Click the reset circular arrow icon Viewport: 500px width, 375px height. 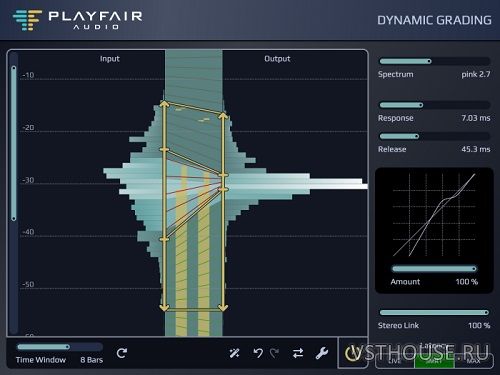pyautogui.click(x=122, y=353)
